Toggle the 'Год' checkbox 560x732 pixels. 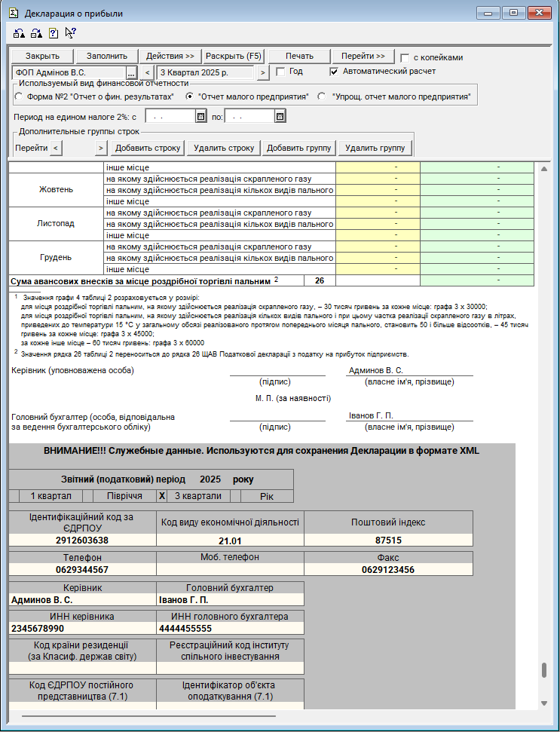[x=280, y=72]
